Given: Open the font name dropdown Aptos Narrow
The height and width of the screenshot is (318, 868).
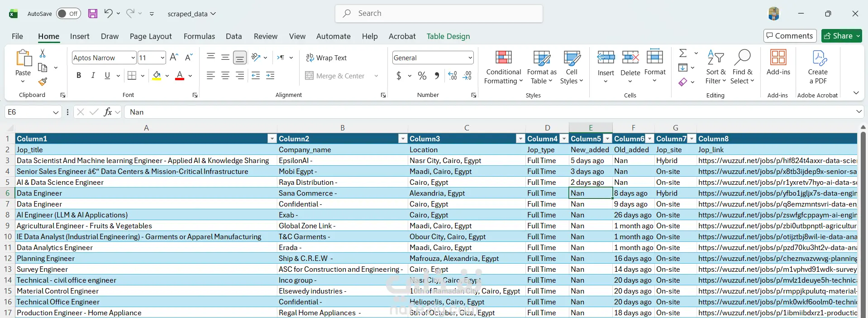Looking at the screenshot, I should [133, 58].
